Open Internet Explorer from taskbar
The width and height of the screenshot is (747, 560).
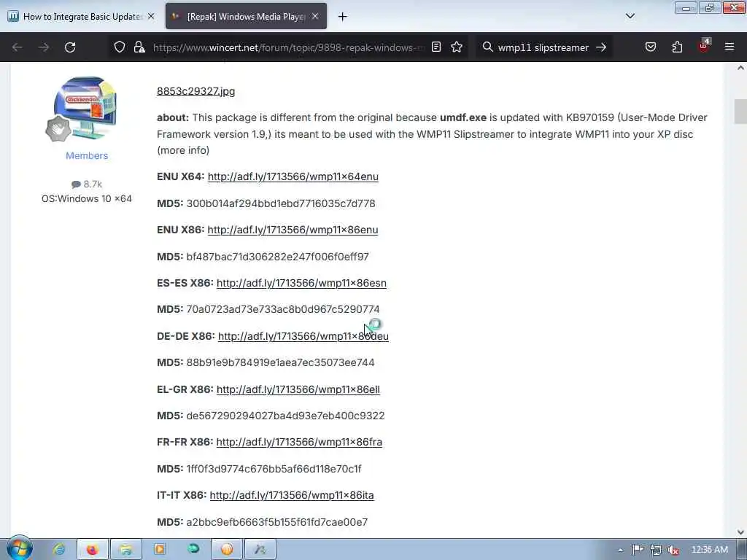[x=60, y=550]
